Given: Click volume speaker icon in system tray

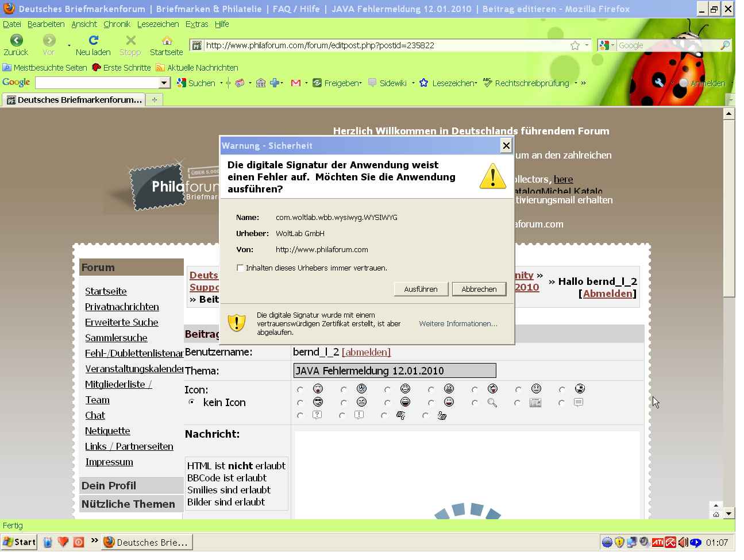Looking at the screenshot, I should pos(683,542).
